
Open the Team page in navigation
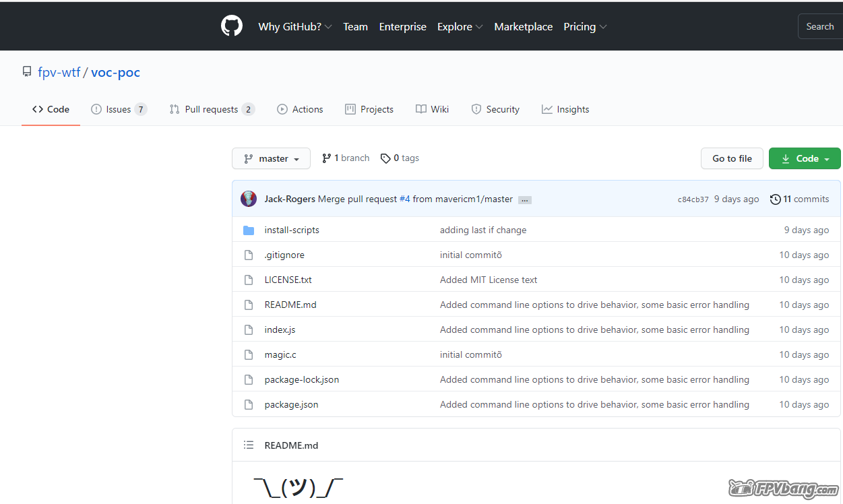tap(355, 27)
